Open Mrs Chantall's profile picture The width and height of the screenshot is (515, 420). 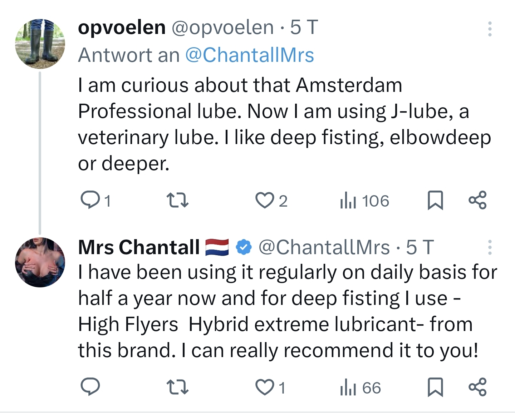40,262
